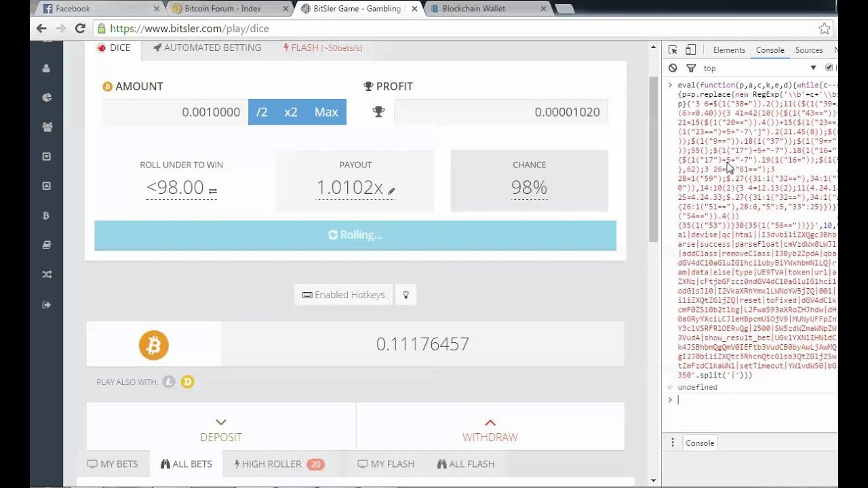The width and height of the screenshot is (868, 488).
Task: Halve the bet amount with /2
Action: 262,112
